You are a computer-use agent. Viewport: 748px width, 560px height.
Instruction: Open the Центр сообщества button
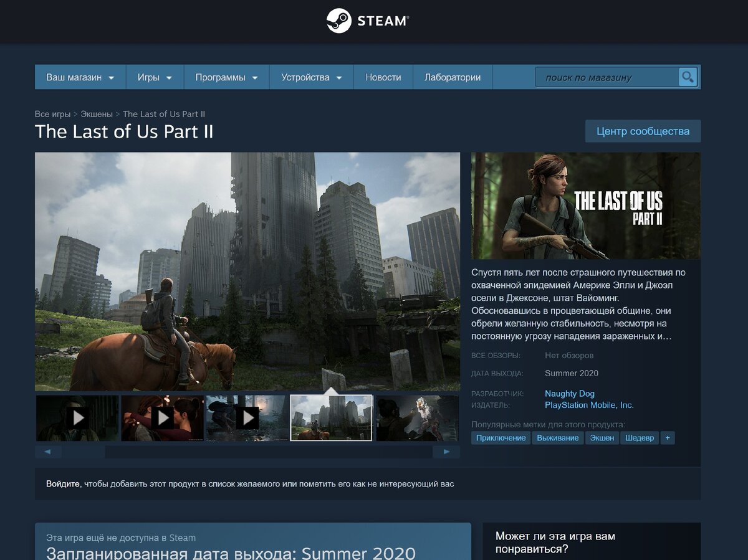point(643,131)
